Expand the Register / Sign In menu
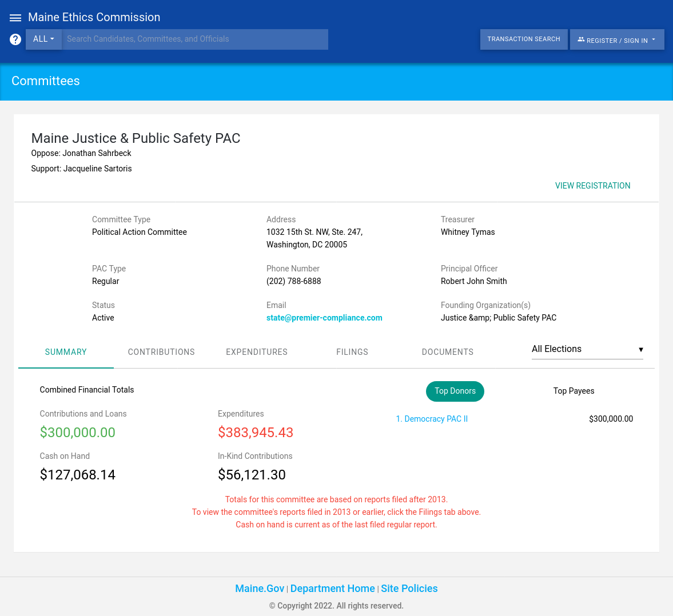The height and width of the screenshot is (616, 673). [617, 39]
